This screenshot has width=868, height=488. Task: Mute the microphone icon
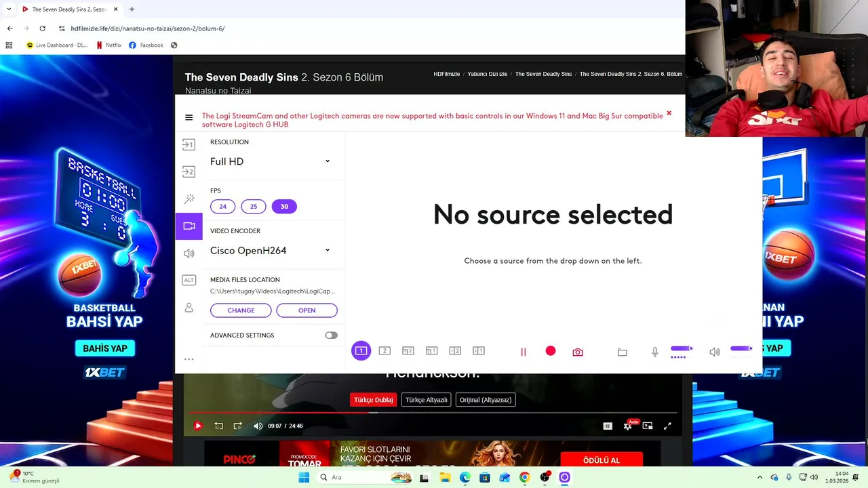654,352
